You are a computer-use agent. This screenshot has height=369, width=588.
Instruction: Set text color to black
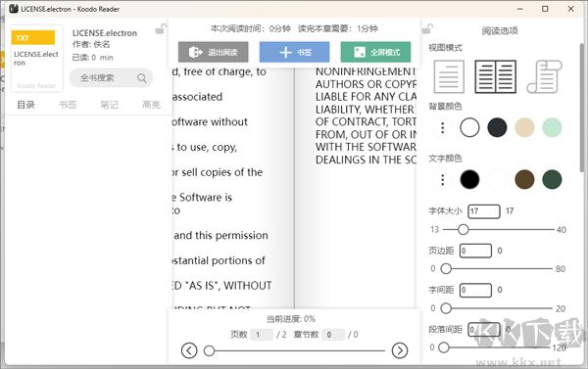coord(469,179)
